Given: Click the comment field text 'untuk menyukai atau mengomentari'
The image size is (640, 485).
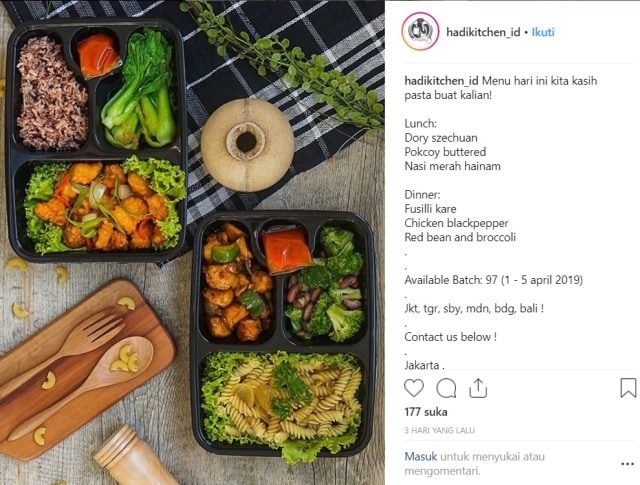Looking at the screenshot, I should tap(475, 464).
